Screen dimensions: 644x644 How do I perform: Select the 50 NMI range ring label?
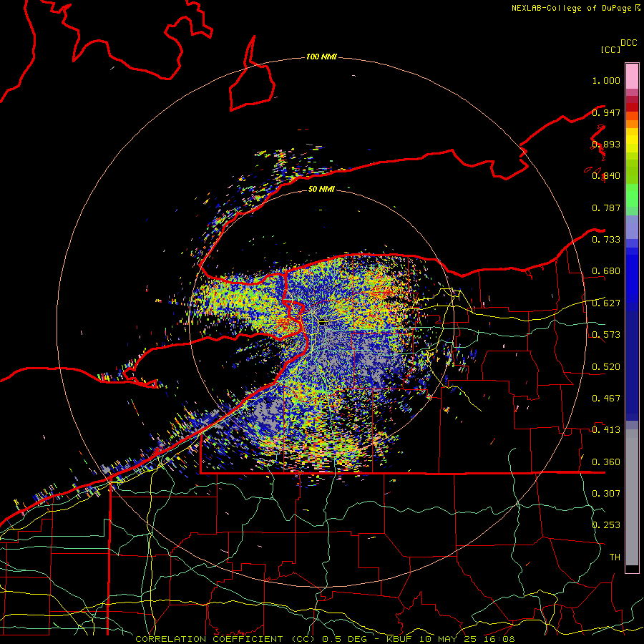tap(321, 189)
